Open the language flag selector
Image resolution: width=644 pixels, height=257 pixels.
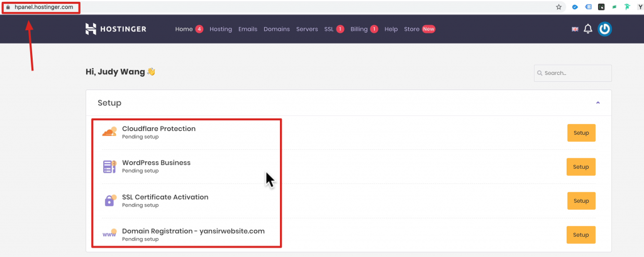[575, 29]
